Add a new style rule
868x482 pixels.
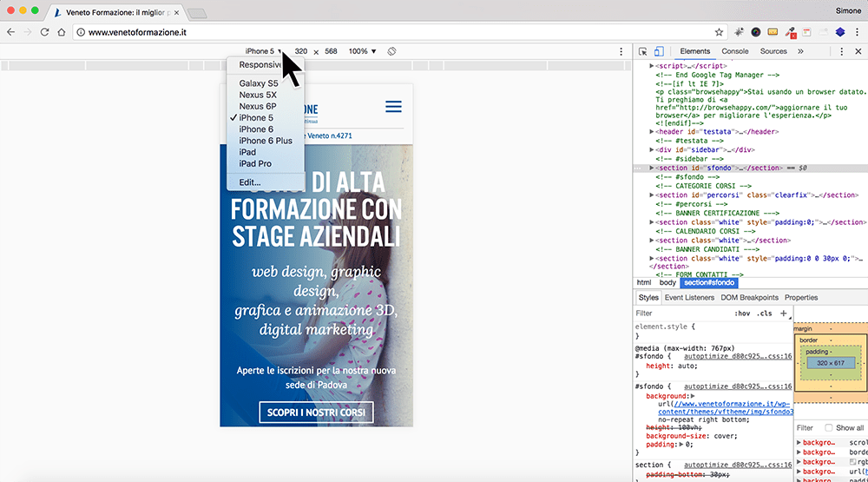(783, 313)
